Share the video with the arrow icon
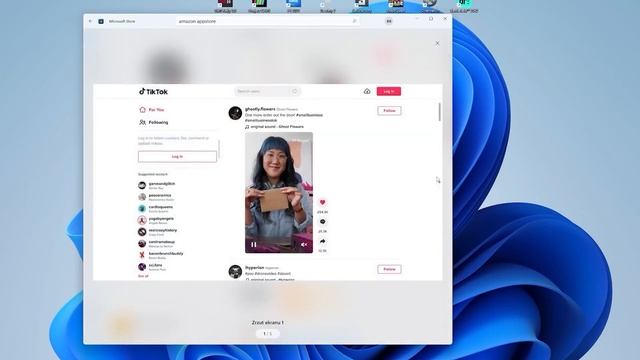The width and height of the screenshot is (640, 360). pos(322,241)
